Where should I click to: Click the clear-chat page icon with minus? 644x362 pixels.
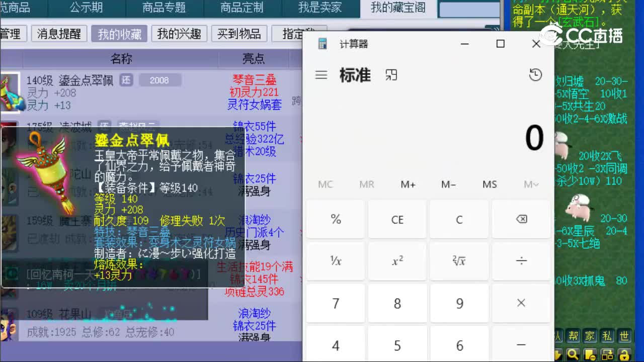[590, 354]
